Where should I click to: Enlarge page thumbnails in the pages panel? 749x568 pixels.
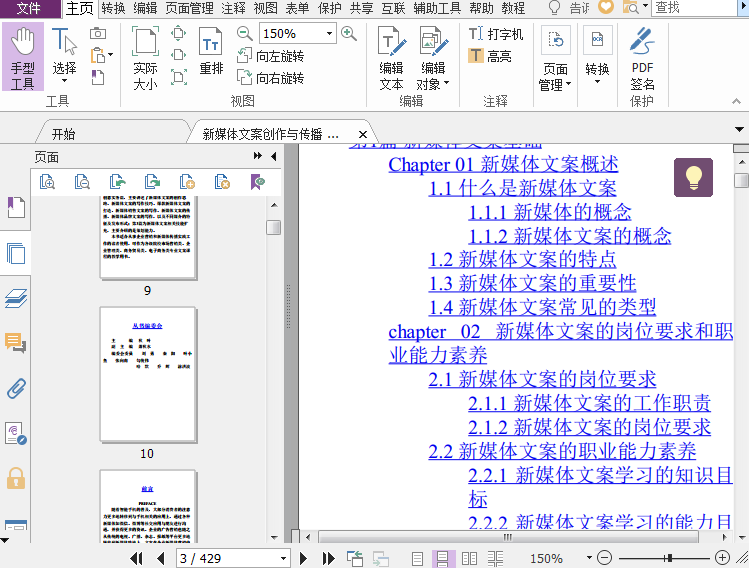coord(47,182)
